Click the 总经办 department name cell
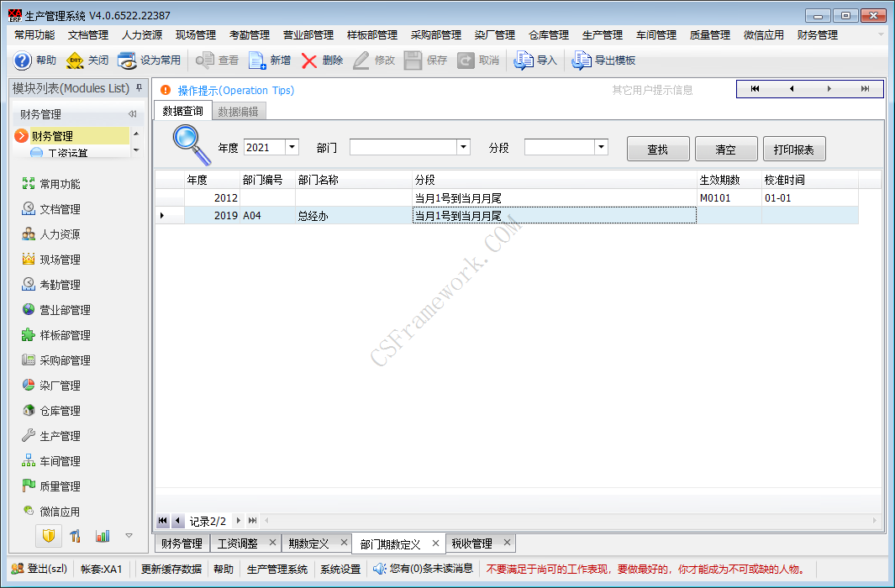 click(353, 216)
